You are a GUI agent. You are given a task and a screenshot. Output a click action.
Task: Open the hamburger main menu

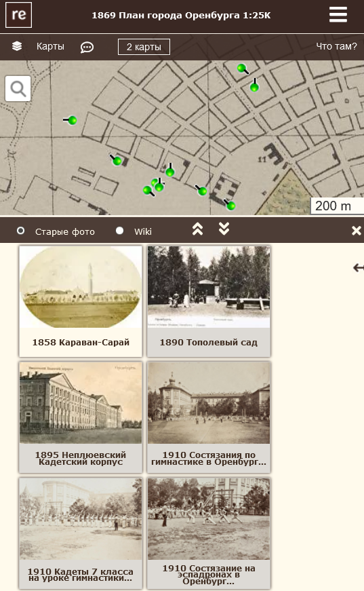[338, 15]
